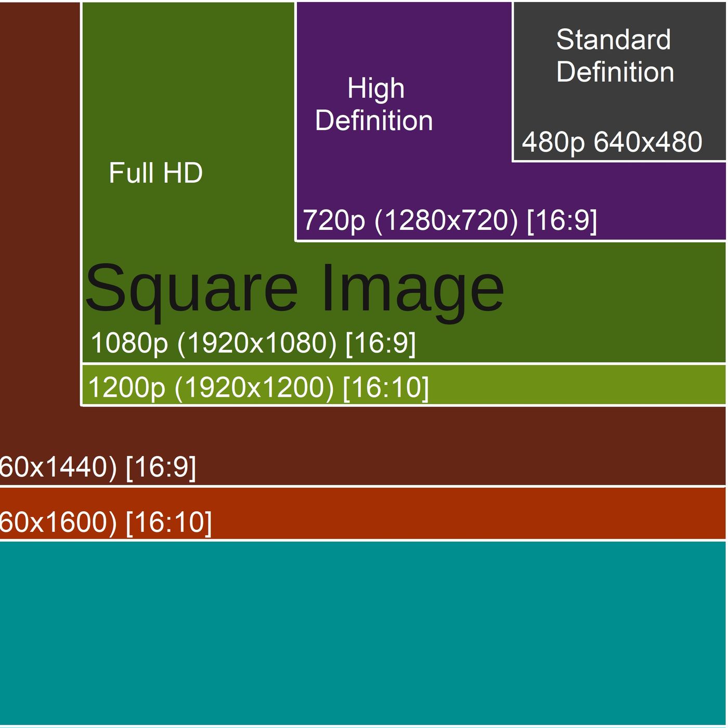Click the "Full HD" text

coord(155,173)
